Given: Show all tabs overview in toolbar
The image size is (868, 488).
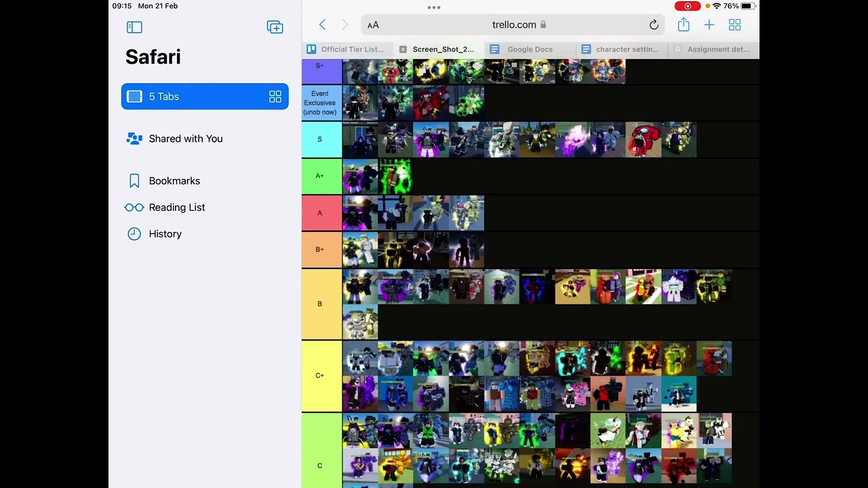Looking at the screenshot, I should [x=734, y=25].
